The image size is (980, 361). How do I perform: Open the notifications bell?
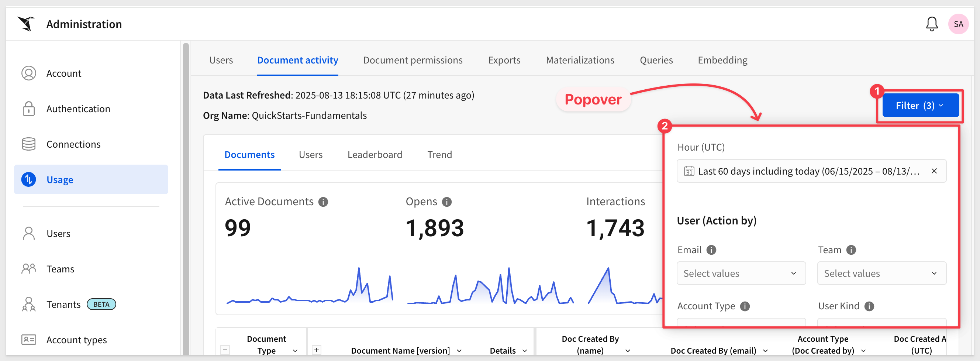tap(932, 24)
